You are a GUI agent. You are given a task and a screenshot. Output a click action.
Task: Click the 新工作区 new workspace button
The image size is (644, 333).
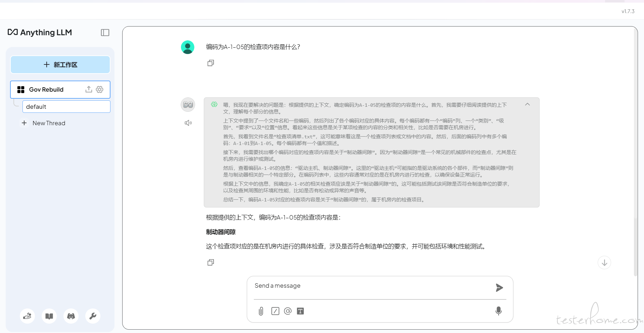tap(60, 65)
